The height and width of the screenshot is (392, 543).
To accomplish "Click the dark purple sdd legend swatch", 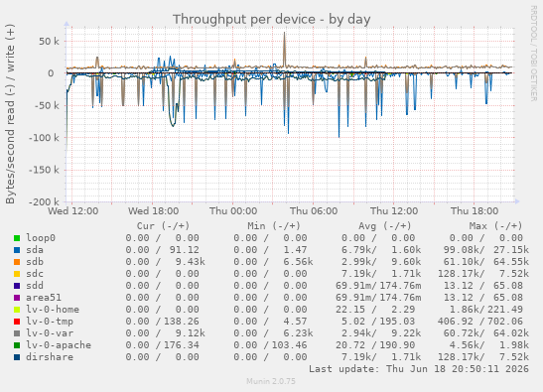I will click(x=17, y=286).
